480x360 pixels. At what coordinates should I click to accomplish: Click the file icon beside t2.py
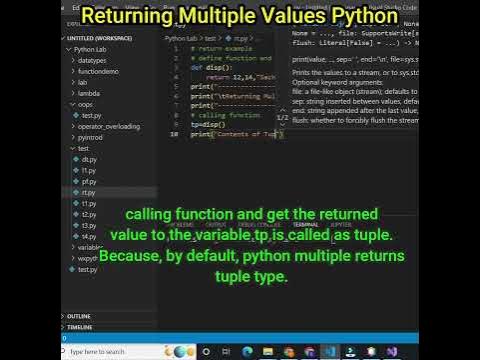76,214
